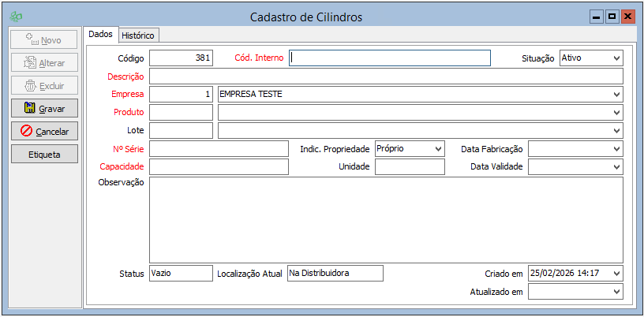The image size is (644, 317).
Task: Click the Etiqueta button
Action: [44, 154]
